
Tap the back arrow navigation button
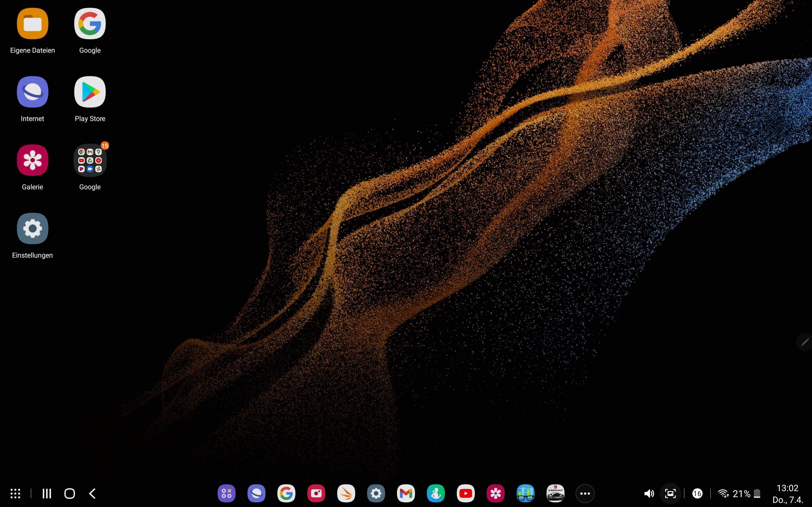coord(92,493)
